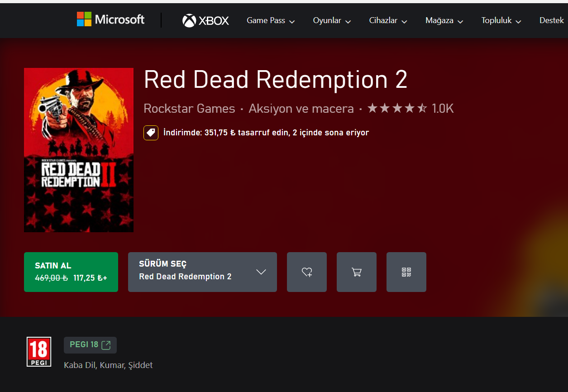Open the Xbox home logo
This screenshot has height=392, width=568.
pyautogui.click(x=205, y=20)
